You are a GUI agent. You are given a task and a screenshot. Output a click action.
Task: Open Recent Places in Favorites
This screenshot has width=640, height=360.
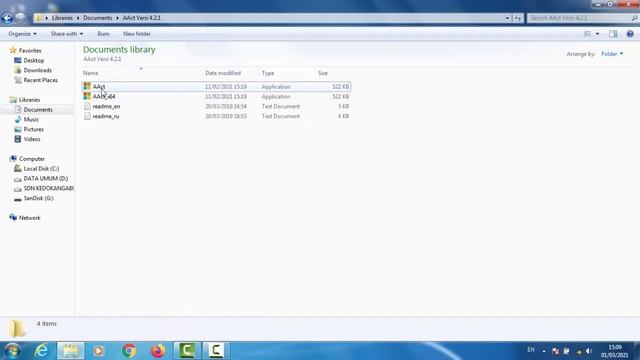pyautogui.click(x=40, y=80)
